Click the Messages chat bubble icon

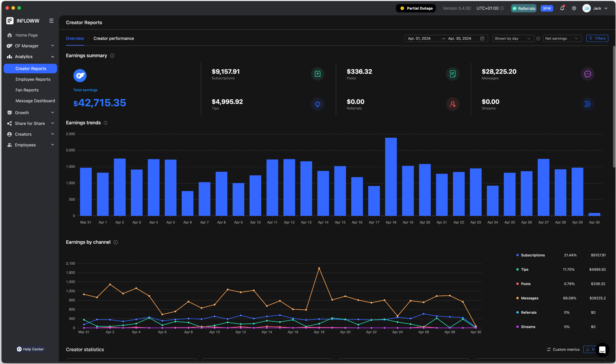(x=587, y=74)
